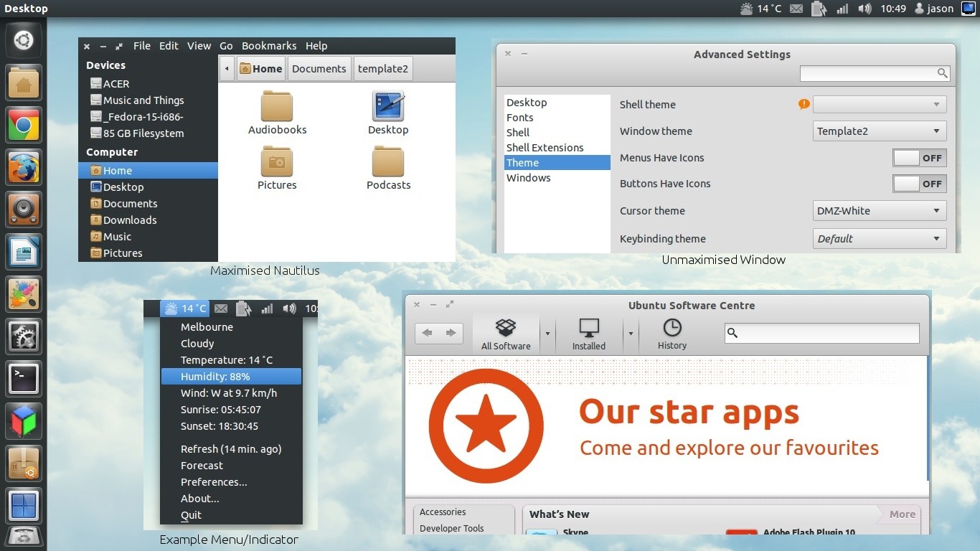Screen dimensions: 980x551
Task: Click the Software Centre search field
Action: click(821, 333)
